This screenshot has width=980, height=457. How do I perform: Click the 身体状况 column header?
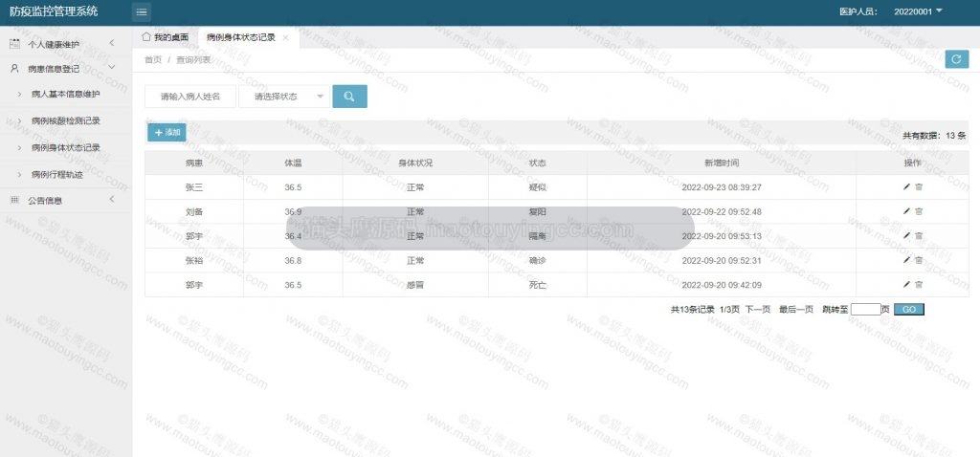415,163
